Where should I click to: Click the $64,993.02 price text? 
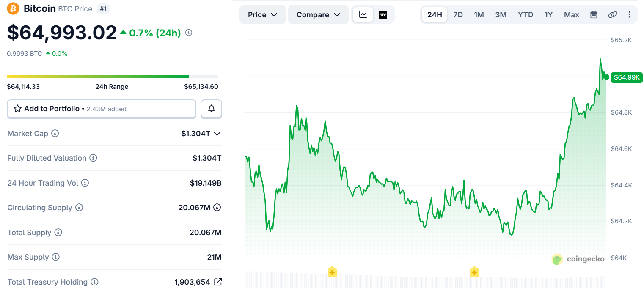click(x=62, y=33)
